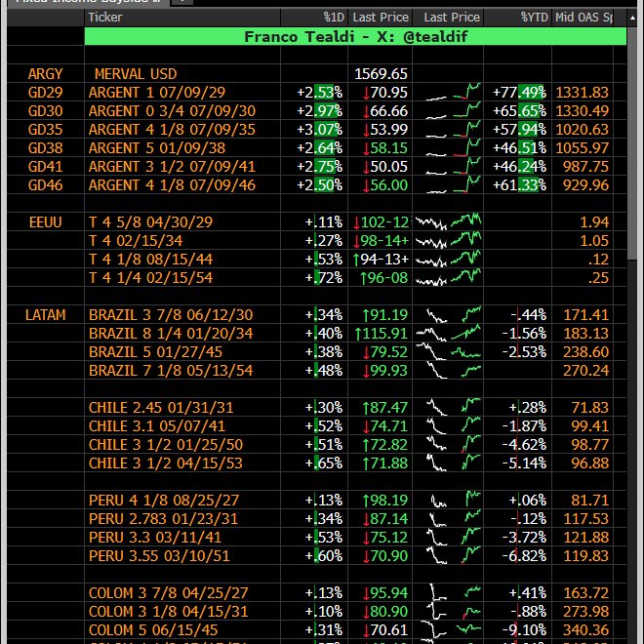Click the +3.07% daily change for GD35
The width and height of the screenshot is (644, 644).
click(319, 130)
